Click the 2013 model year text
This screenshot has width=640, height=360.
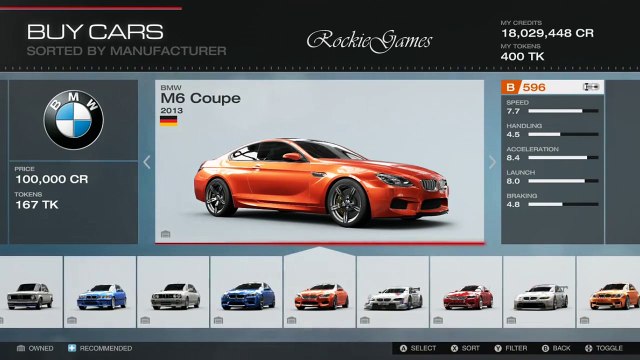point(171,111)
